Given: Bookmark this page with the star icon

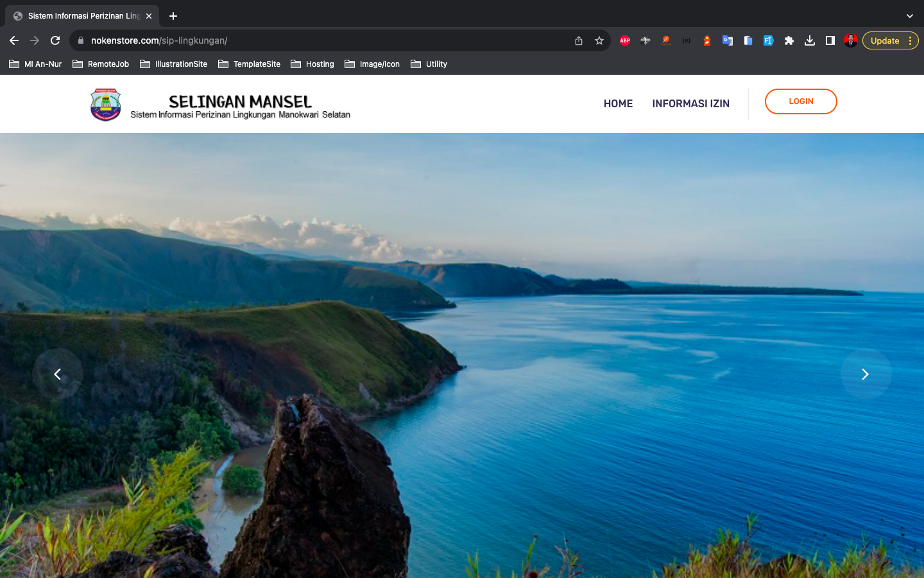Looking at the screenshot, I should tap(599, 40).
